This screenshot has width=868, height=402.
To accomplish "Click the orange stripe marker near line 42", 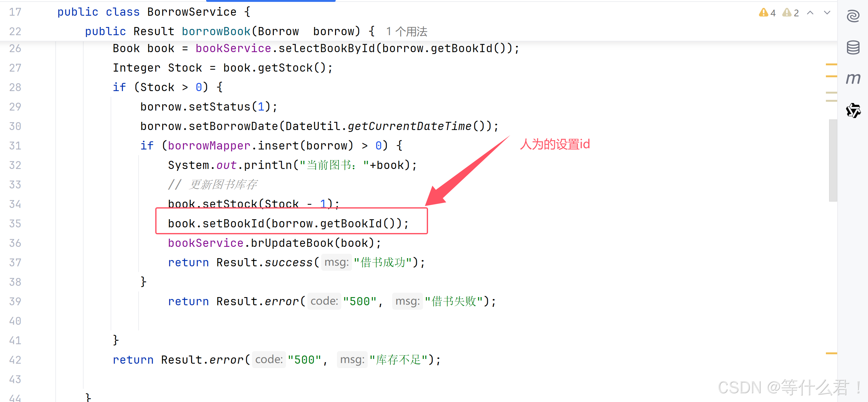I will coord(831,353).
